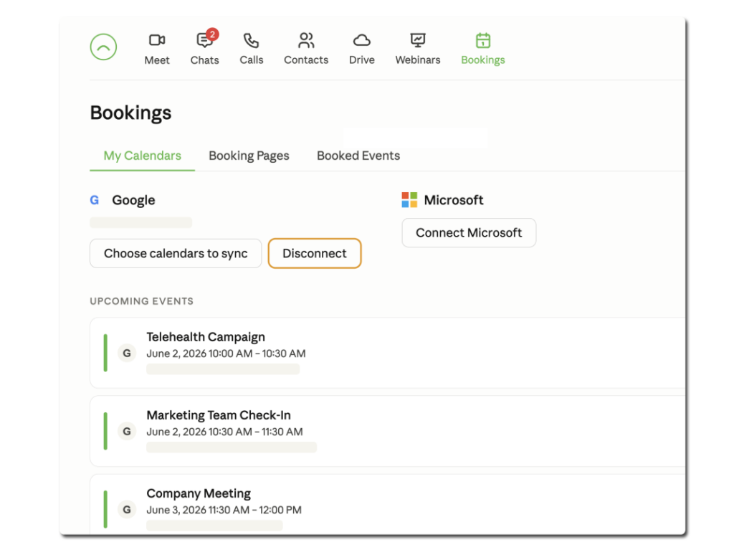Image resolution: width=734 pixels, height=560 pixels.
Task: Click the green circular logo icon
Action: (x=103, y=47)
